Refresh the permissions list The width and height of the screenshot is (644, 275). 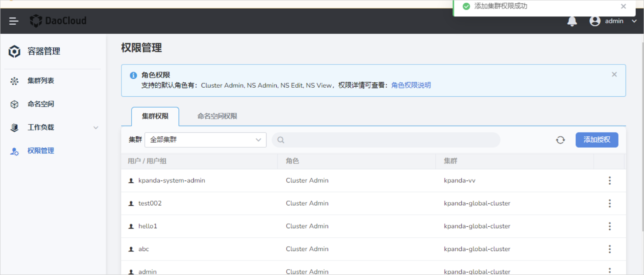(x=560, y=140)
